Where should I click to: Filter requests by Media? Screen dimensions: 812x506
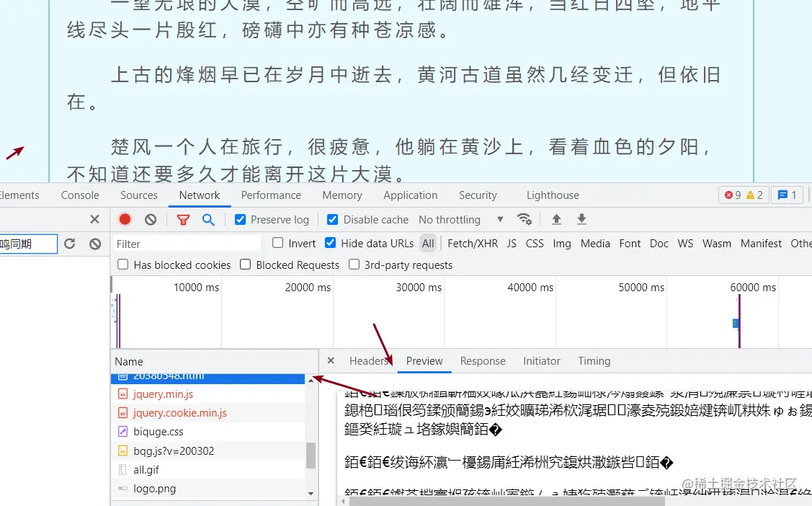(x=595, y=244)
